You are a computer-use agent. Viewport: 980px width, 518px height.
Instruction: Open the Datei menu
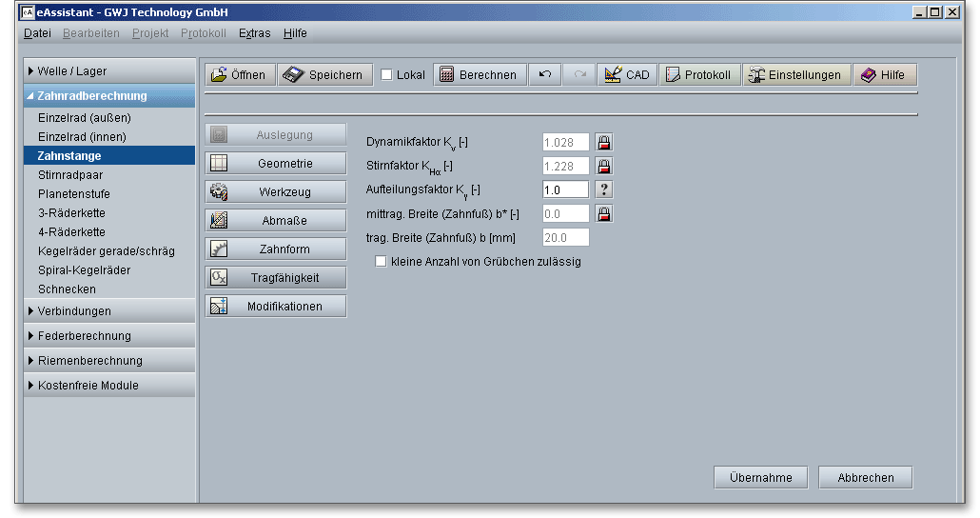coord(37,33)
